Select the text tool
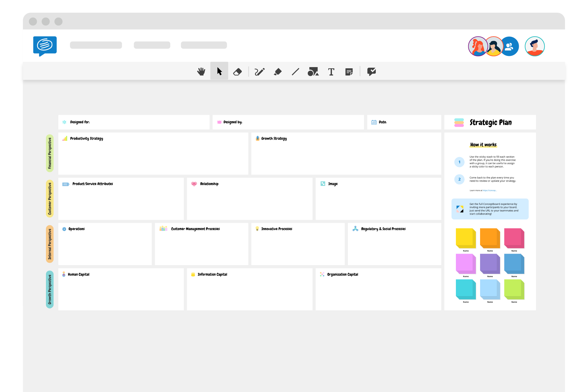 click(332, 71)
